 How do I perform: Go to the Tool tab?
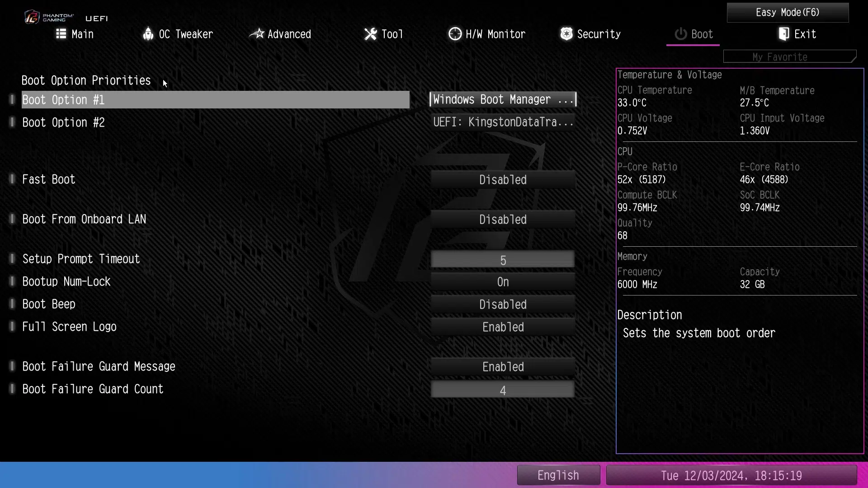tap(383, 34)
